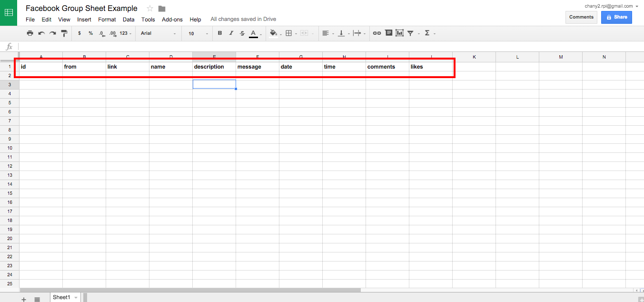Format as percent

click(x=90, y=33)
